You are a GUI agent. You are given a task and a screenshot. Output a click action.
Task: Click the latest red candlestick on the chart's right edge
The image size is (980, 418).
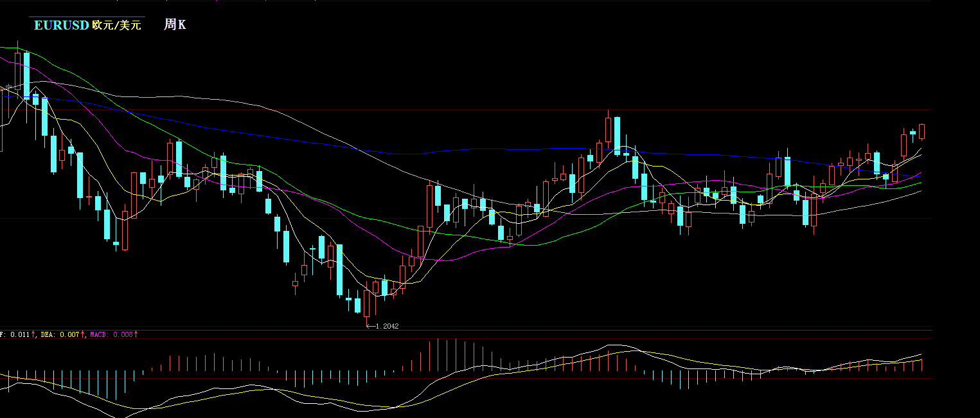(922, 131)
